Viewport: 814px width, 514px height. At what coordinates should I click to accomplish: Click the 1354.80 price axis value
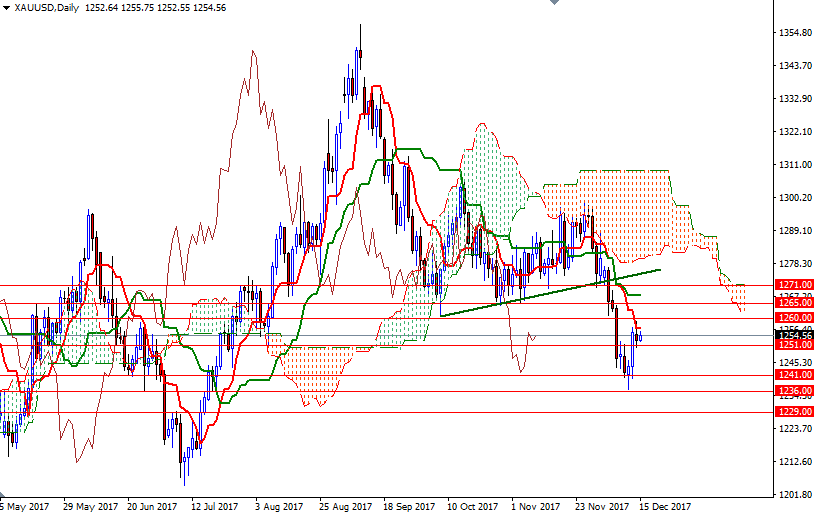(x=795, y=33)
